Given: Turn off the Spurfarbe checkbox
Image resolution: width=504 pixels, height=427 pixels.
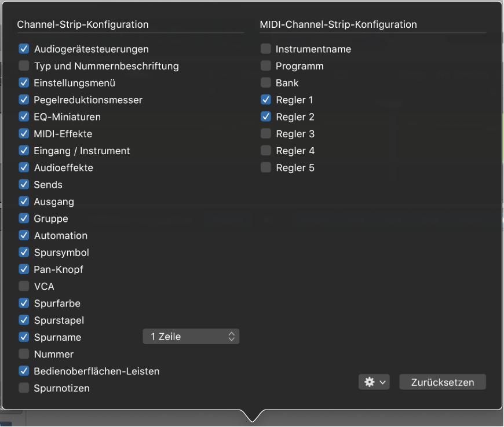Looking at the screenshot, I should pos(24,303).
